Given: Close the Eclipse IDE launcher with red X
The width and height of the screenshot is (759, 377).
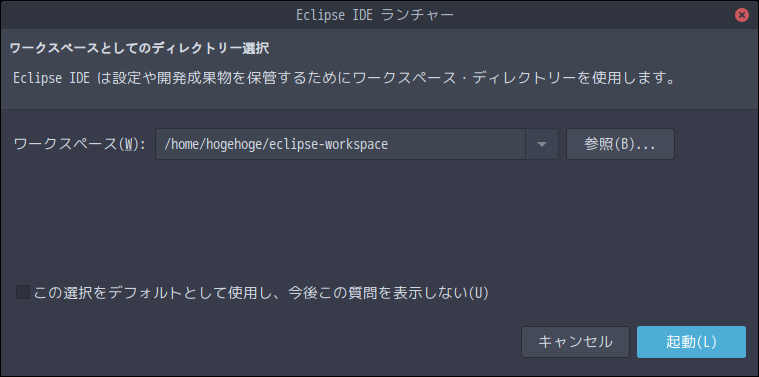Looking at the screenshot, I should pyautogui.click(x=742, y=15).
